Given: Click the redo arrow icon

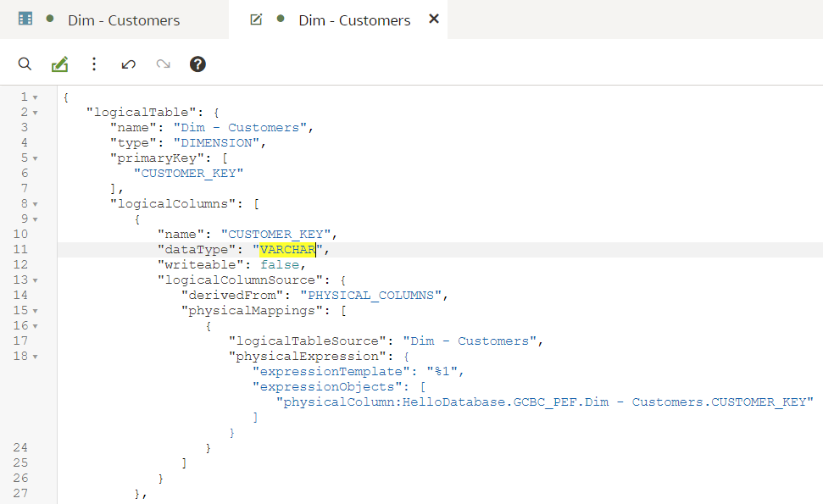Looking at the screenshot, I should (x=163, y=64).
